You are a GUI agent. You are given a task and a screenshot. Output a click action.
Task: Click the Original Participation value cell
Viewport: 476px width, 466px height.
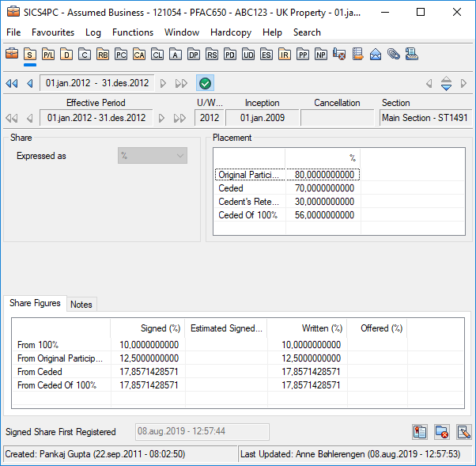pos(323,175)
